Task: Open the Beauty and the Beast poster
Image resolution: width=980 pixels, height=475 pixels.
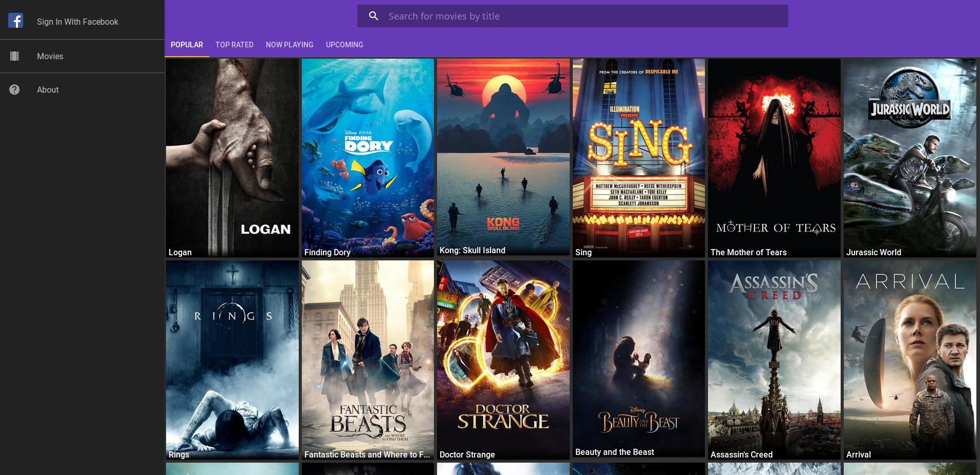Action: (639, 359)
